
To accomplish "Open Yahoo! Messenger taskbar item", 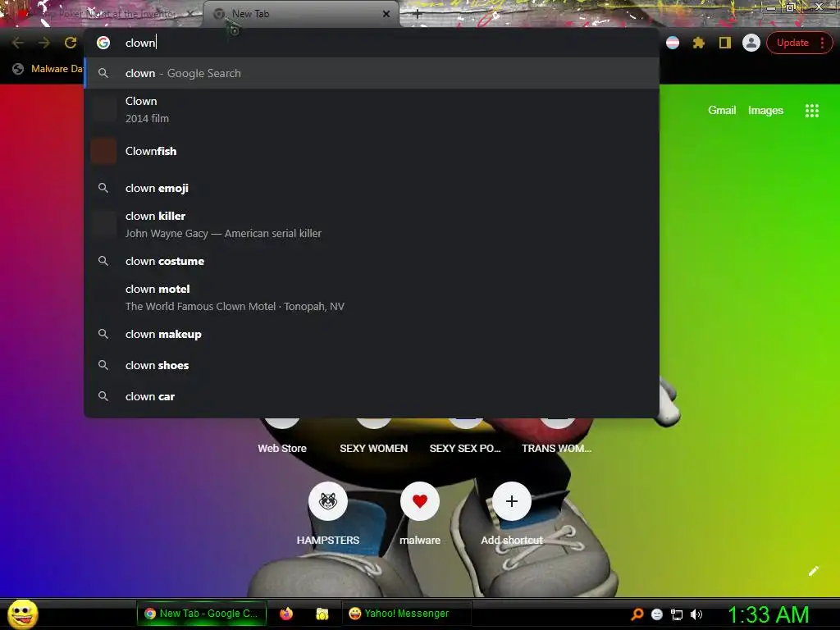I will (406, 614).
